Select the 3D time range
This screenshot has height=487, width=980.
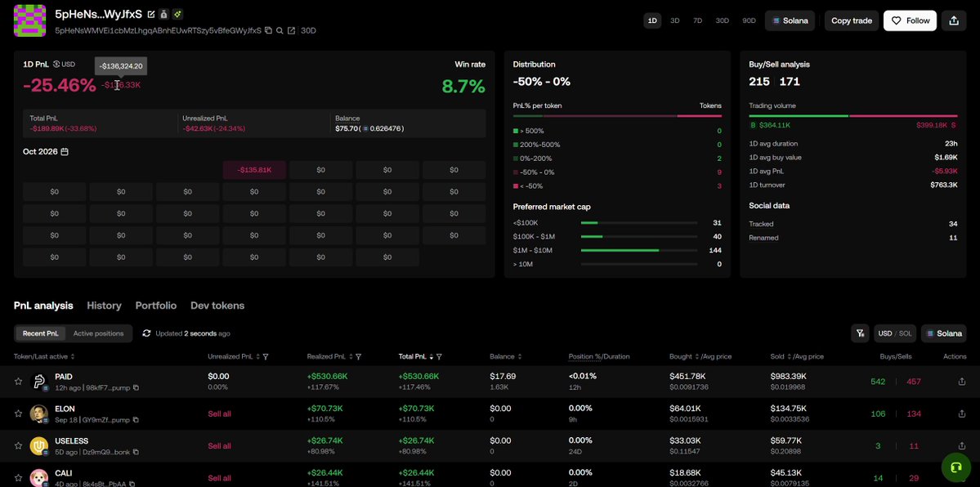pos(675,20)
